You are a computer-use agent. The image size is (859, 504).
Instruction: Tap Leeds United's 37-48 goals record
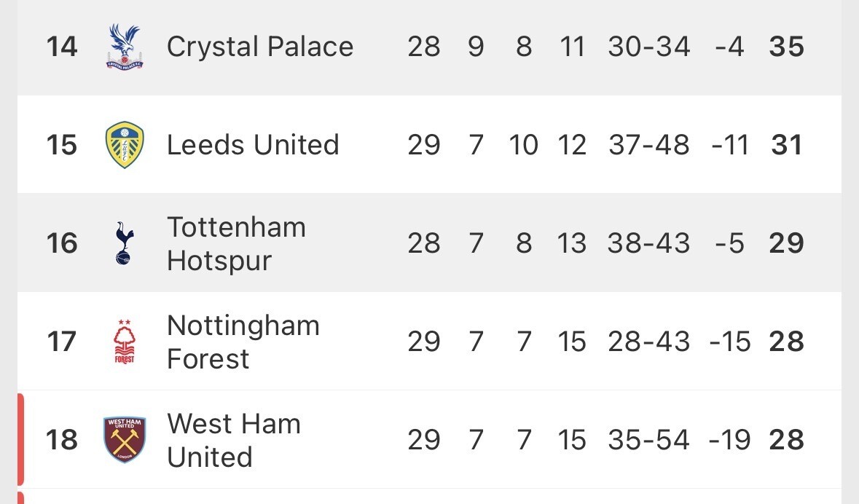click(x=648, y=145)
